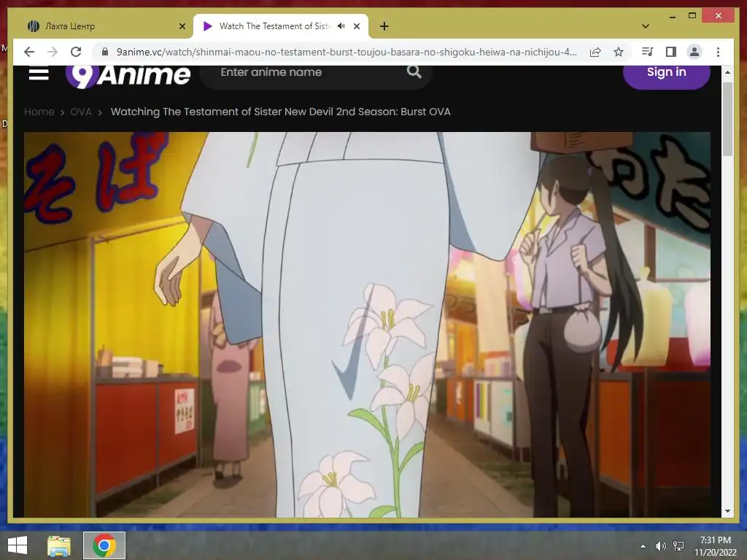Open the OVA breadcrumb link
Image resolution: width=747 pixels, height=560 pixels.
point(81,112)
